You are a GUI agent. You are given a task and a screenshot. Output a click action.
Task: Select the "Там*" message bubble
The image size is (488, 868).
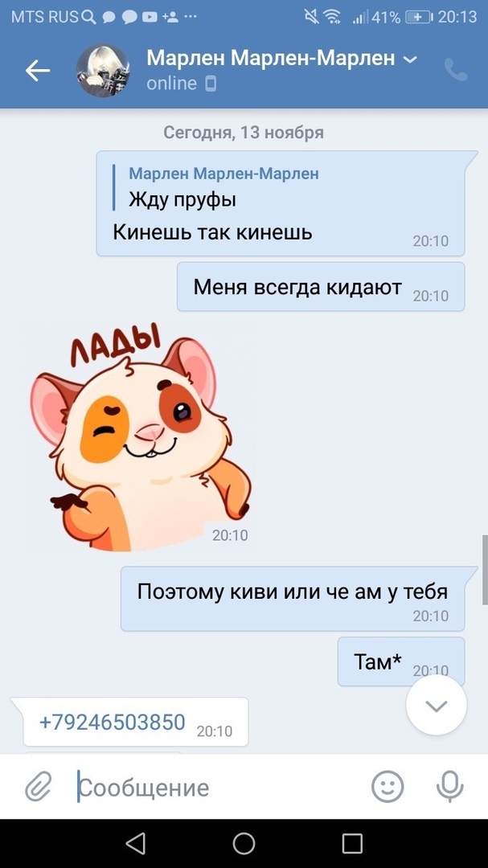pyautogui.click(x=401, y=661)
